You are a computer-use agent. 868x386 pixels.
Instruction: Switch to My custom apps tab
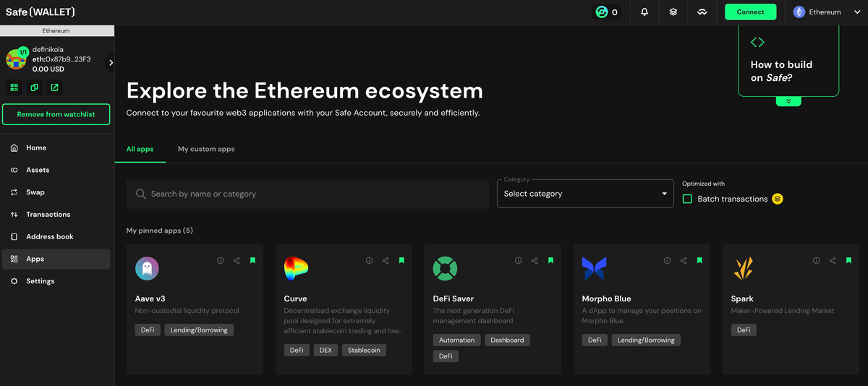tap(206, 149)
